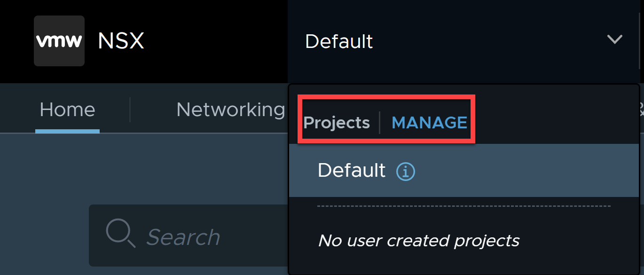Viewport: 644px width, 275px height.
Task: Switch to the Home tab
Action: tap(67, 110)
